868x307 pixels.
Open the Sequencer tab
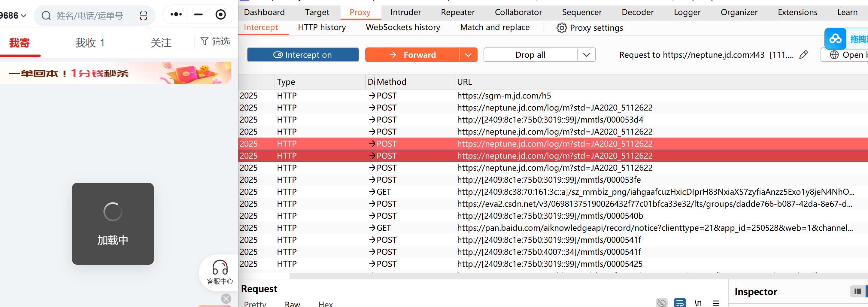[582, 13]
